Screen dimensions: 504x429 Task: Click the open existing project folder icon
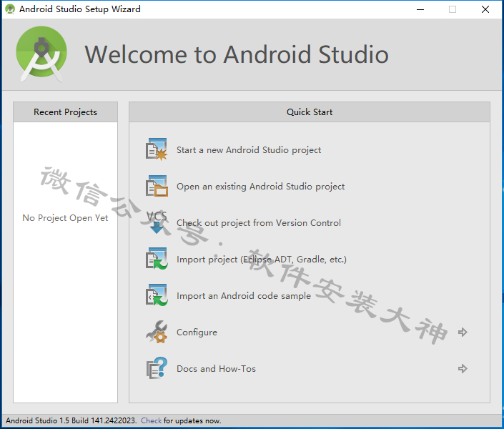point(157,186)
